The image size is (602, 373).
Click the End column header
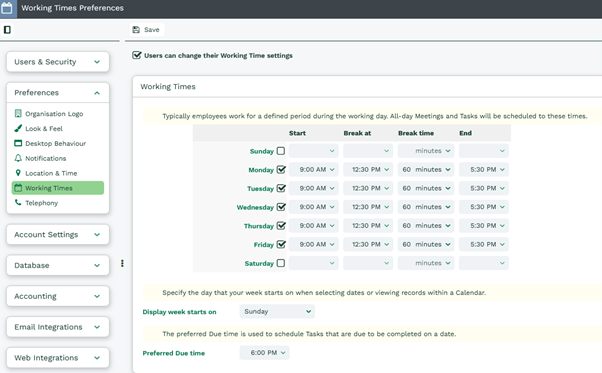465,133
